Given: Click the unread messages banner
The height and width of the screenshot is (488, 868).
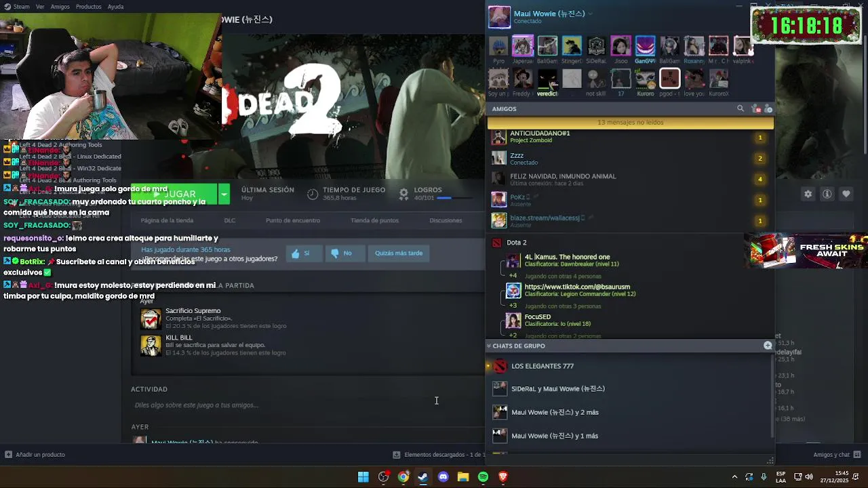Looking at the screenshot, I should pyautogui.click(x=630, y=123).
